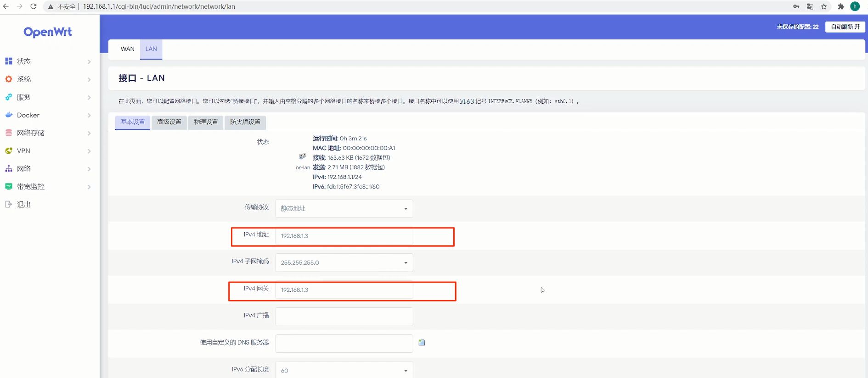Open the 传输协议 dropdown
Image resolution: width=868 pixels, height=378 pixels.
344,208
